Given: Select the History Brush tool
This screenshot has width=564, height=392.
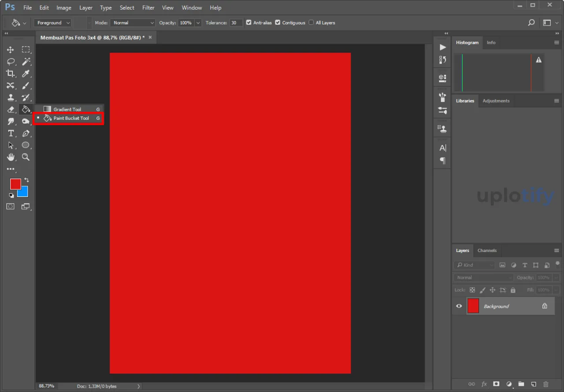Looking at the screenshot, I should (26, 97).
